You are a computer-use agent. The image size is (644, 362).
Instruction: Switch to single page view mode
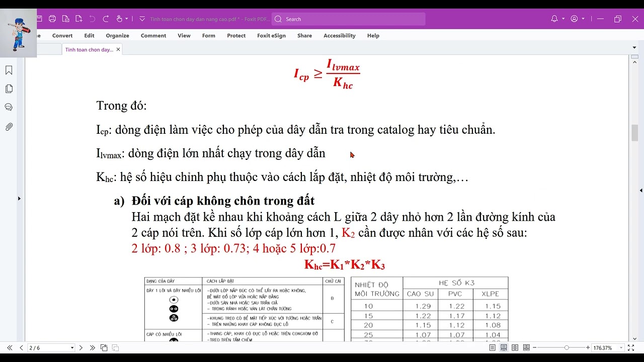click(492, 347)
